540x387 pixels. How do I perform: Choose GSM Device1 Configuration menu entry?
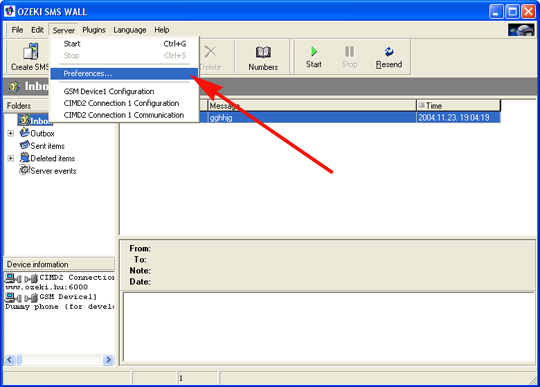coord(124,91)
